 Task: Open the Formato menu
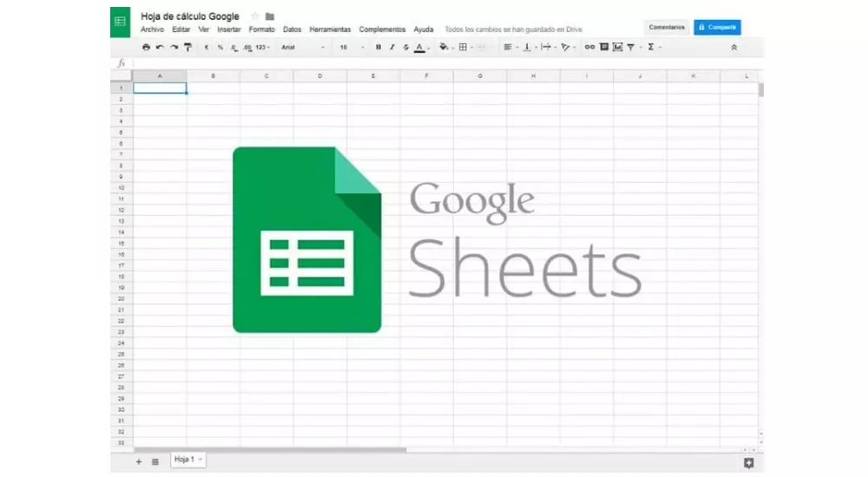point(262,29)
